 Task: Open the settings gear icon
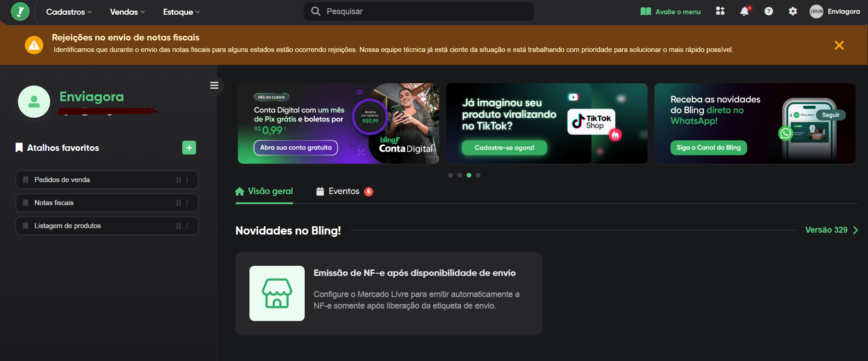coord(793,11)
